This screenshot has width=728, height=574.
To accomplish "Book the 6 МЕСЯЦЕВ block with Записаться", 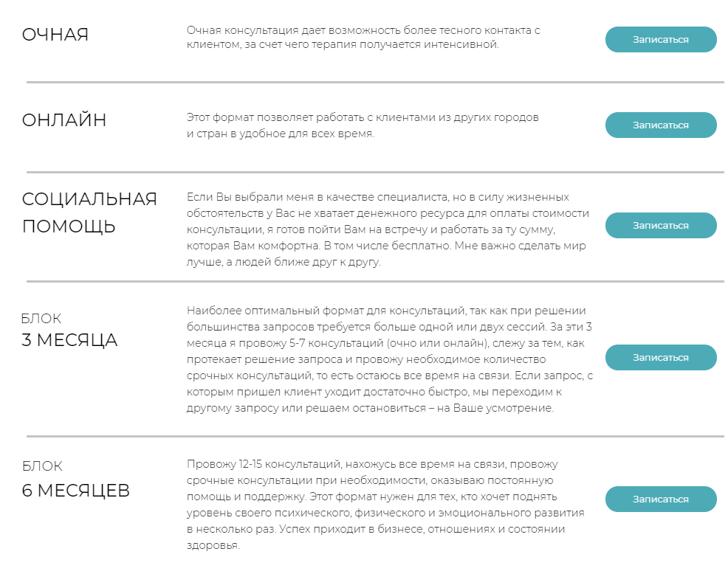I will click(x=660, y=499).
